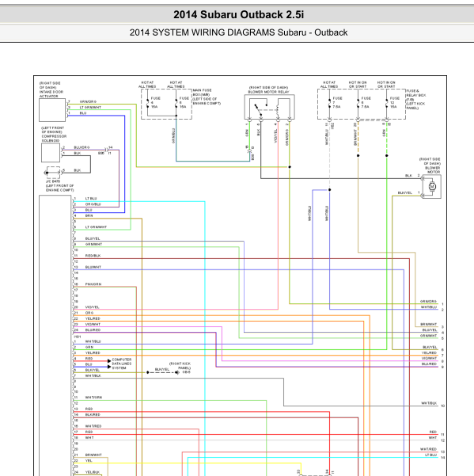Click "VIO/YEL" at left connector pin 20

point(93,307)
